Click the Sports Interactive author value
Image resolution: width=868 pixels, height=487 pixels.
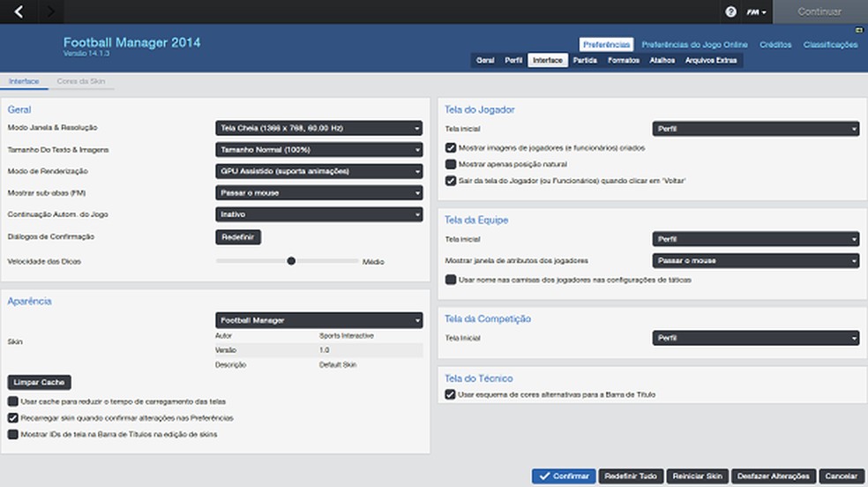click(x=347, y=336)
